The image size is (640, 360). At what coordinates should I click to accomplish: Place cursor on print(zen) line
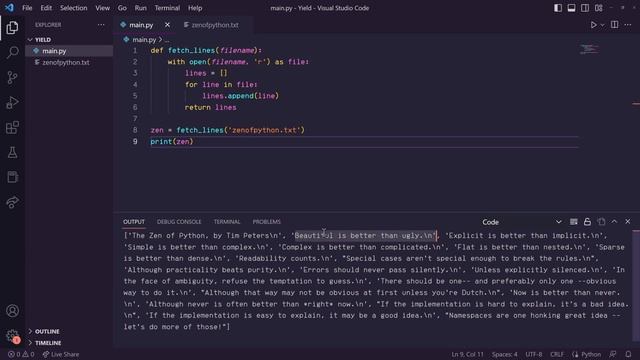pyautogui.click(x=171, y=142)
